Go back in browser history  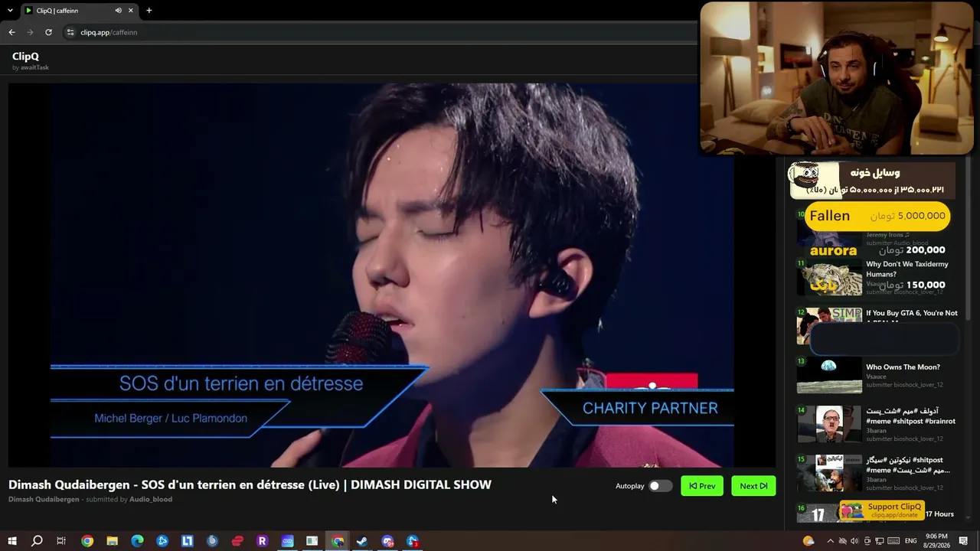11,32
